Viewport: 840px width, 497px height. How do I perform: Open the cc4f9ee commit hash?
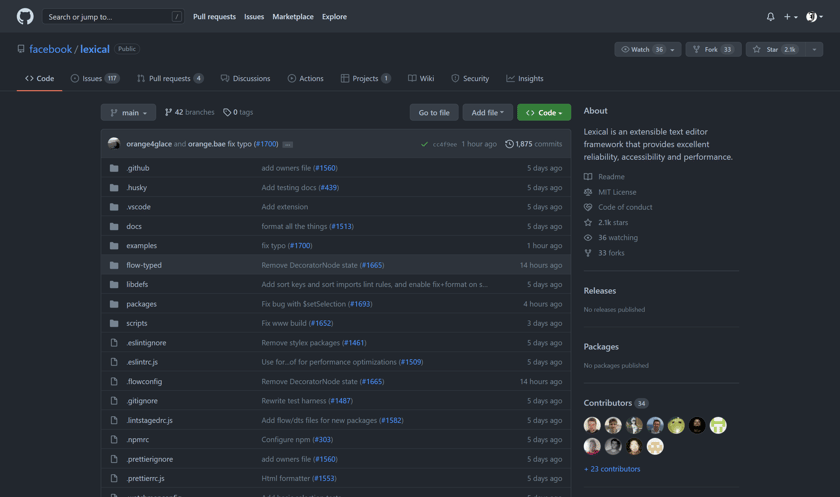point(445,144)
